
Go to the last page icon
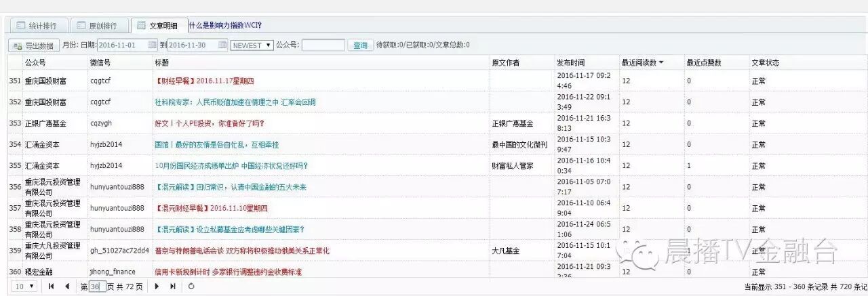pyautogui.click(x=172, y=287)
